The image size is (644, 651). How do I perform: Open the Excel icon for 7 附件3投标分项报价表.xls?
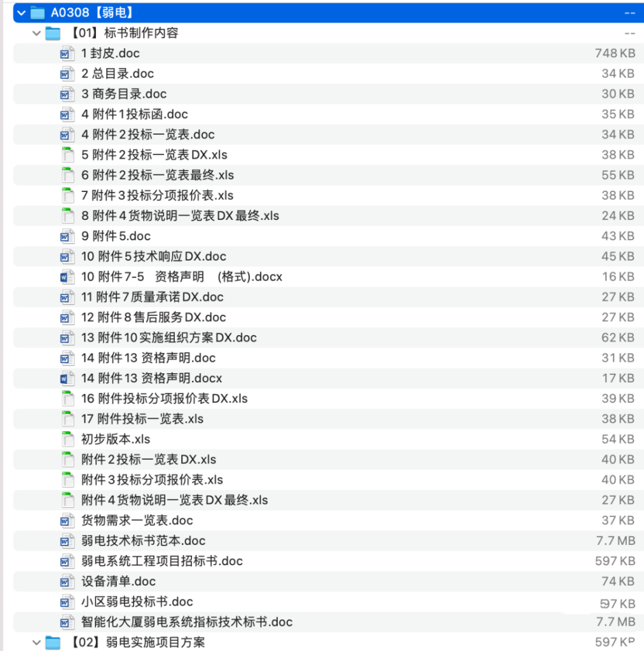pyautogui.click(x=68, y=195)
